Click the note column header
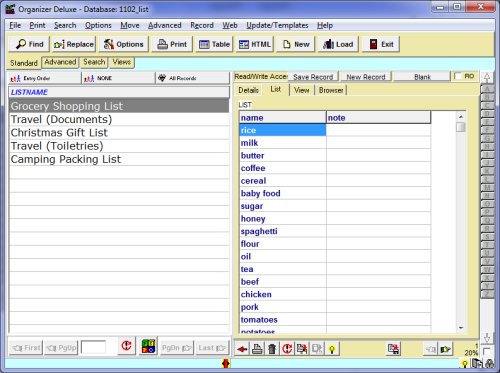The image size is (500, 373). pos(378,118)
